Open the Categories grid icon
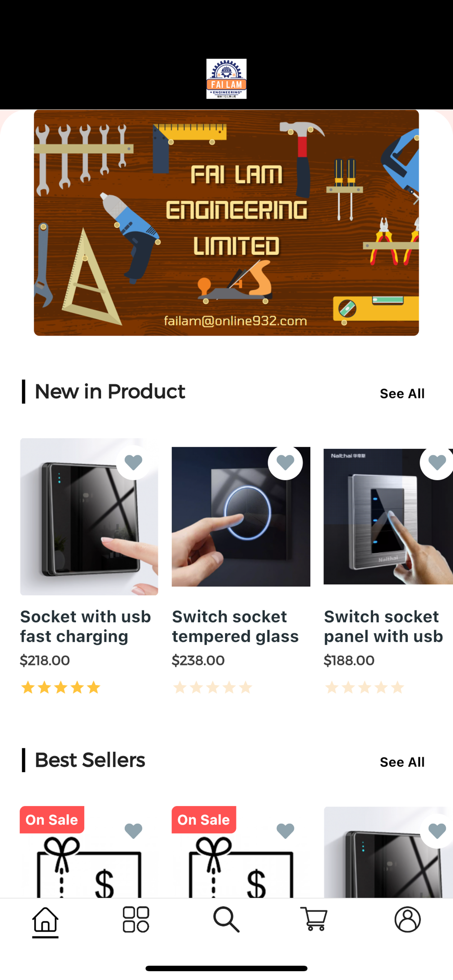Screen dimensions: 453x980 click(136, 919)
